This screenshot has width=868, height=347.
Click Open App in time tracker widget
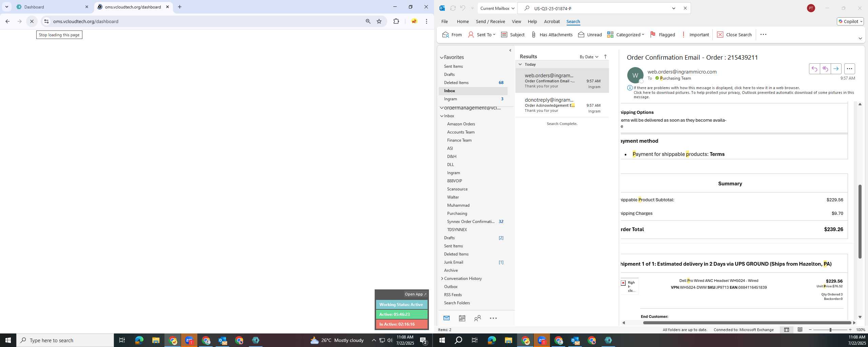[415, 294]
